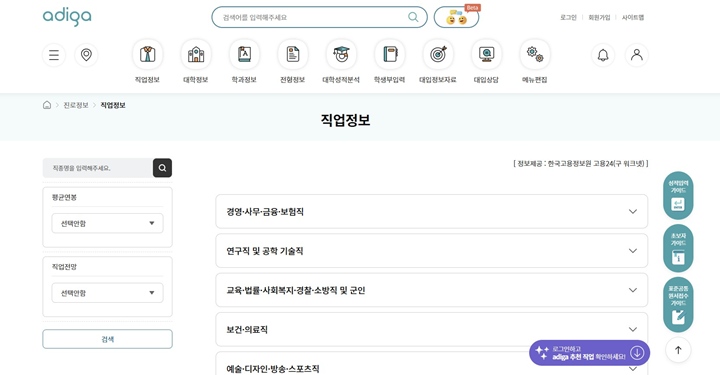The height and width of the screenshot is (375, 720).
Task: Open the hamburger menu icon
Action: [54, 55]
